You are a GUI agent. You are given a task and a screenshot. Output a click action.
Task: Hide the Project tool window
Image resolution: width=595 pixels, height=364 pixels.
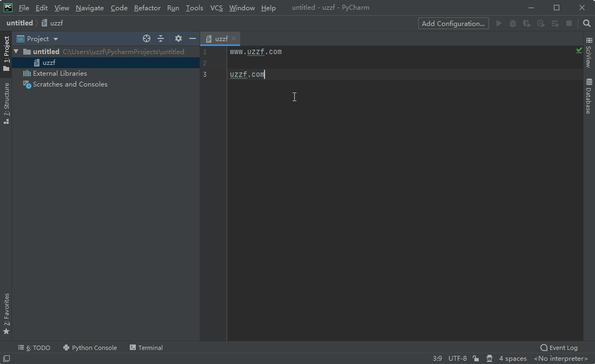coord(193,38)
